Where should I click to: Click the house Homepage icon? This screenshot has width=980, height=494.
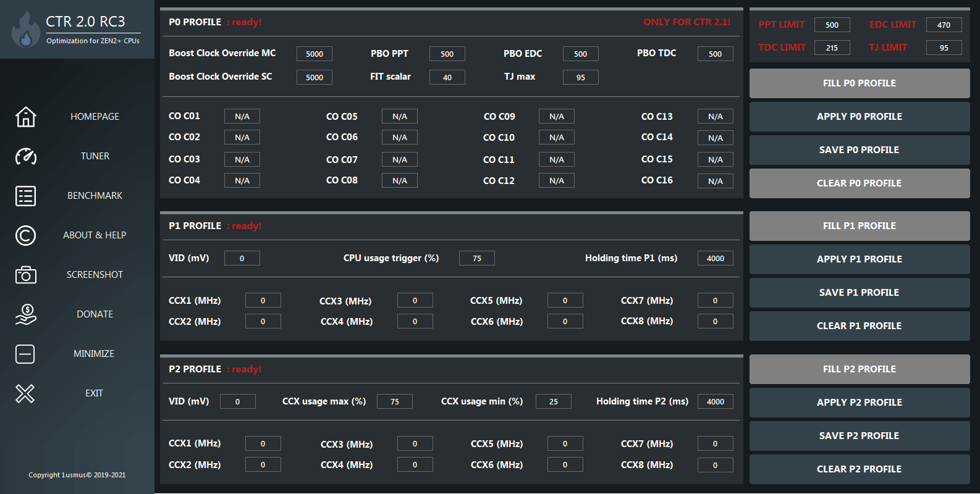25,117
